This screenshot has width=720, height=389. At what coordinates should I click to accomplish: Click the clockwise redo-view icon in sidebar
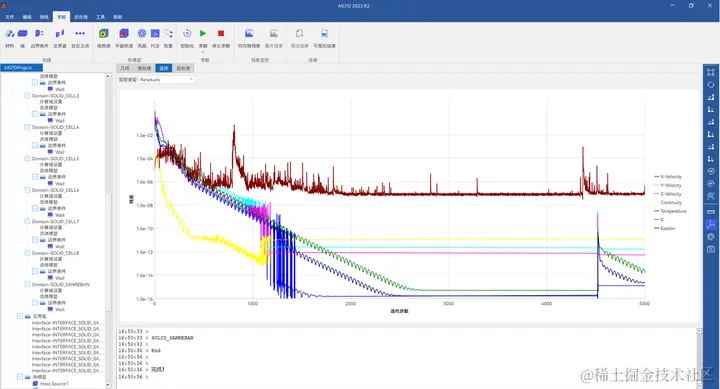[711, 184]
